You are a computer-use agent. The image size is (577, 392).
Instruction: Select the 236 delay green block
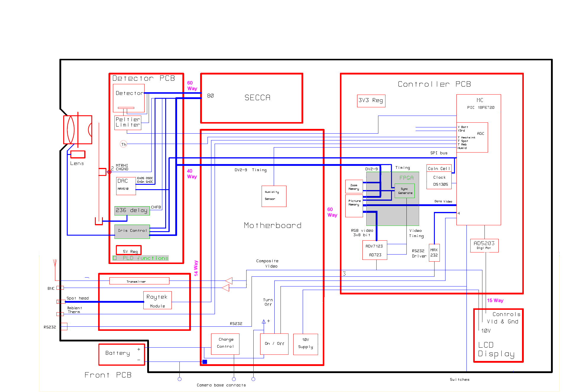132,210
